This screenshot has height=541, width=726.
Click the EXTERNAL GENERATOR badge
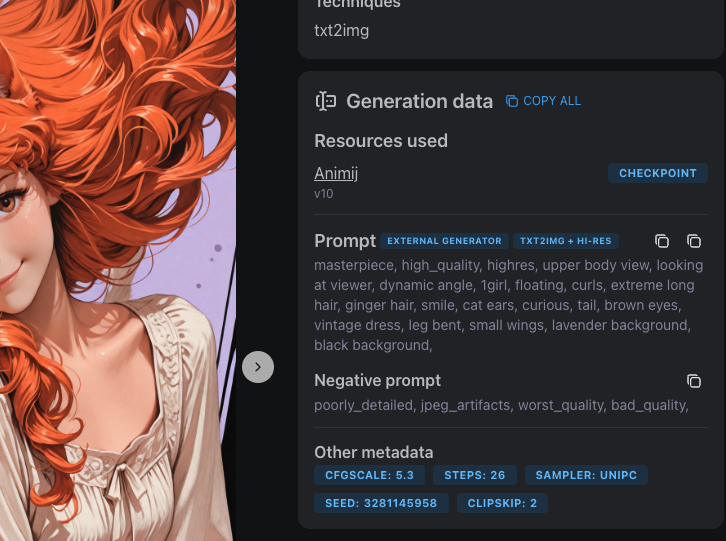[x=444, y=241]
